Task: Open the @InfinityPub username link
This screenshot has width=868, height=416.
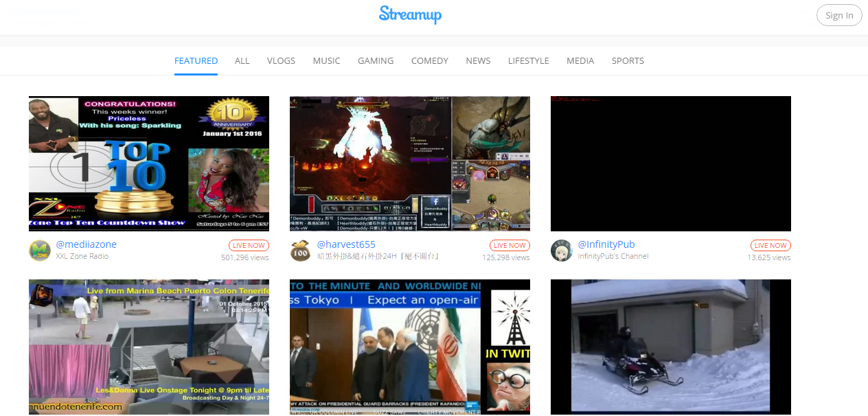Action: point(606,244)
